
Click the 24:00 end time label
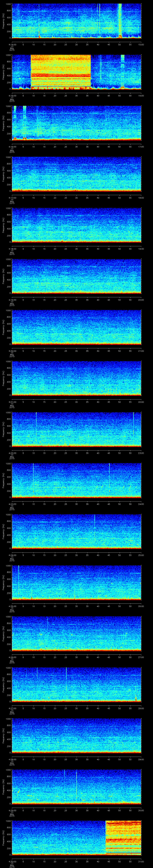point(141,504)
